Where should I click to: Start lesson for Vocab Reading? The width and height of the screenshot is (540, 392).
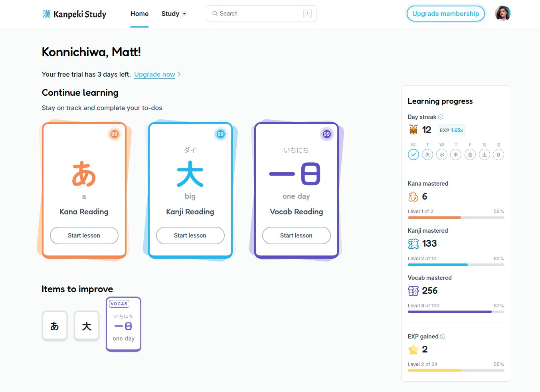(296, 236)
